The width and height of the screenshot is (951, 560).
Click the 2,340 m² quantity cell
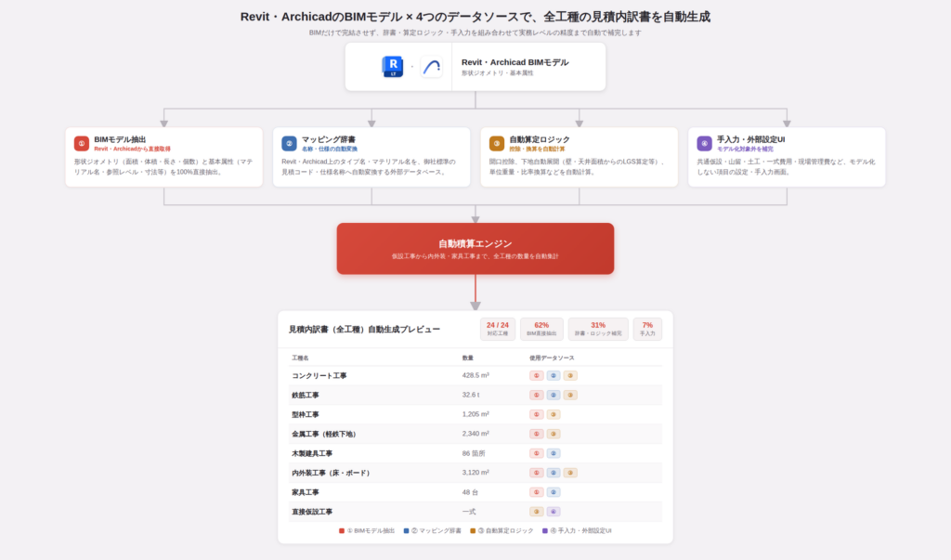pos(475,434)
